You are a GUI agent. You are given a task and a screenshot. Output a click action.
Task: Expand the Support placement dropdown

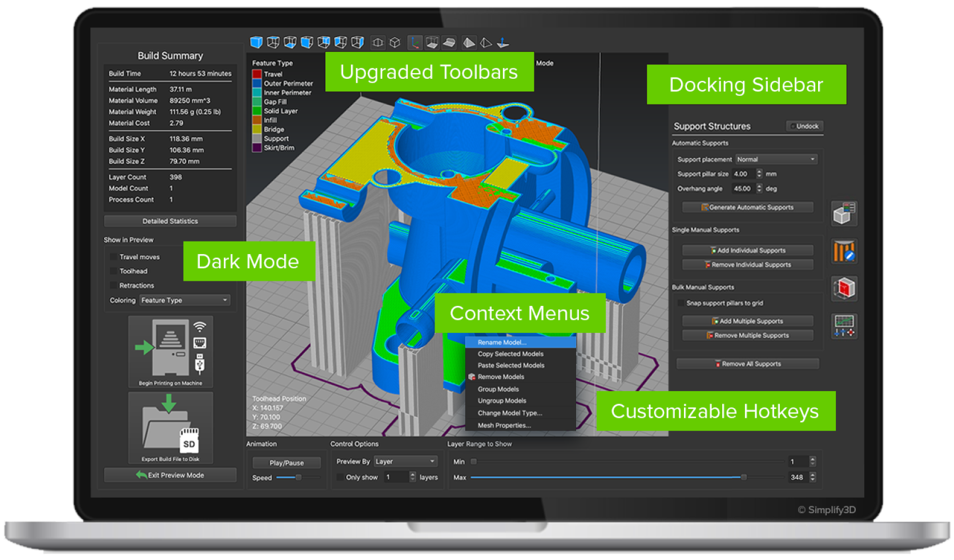click(x=776, y=159)
